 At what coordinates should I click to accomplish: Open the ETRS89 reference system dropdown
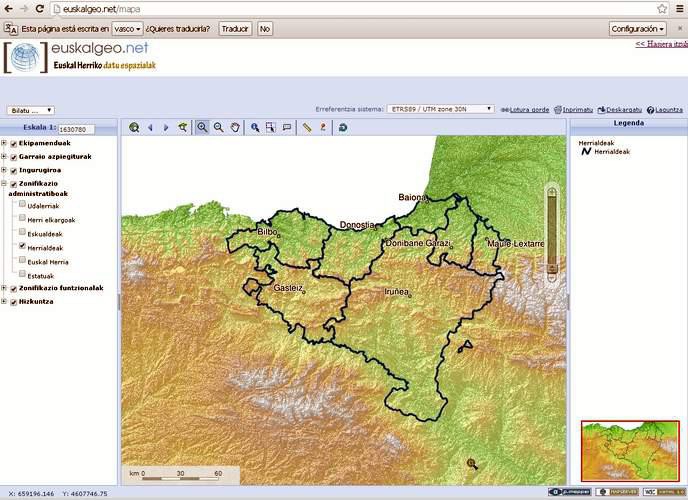pos(441,109)
